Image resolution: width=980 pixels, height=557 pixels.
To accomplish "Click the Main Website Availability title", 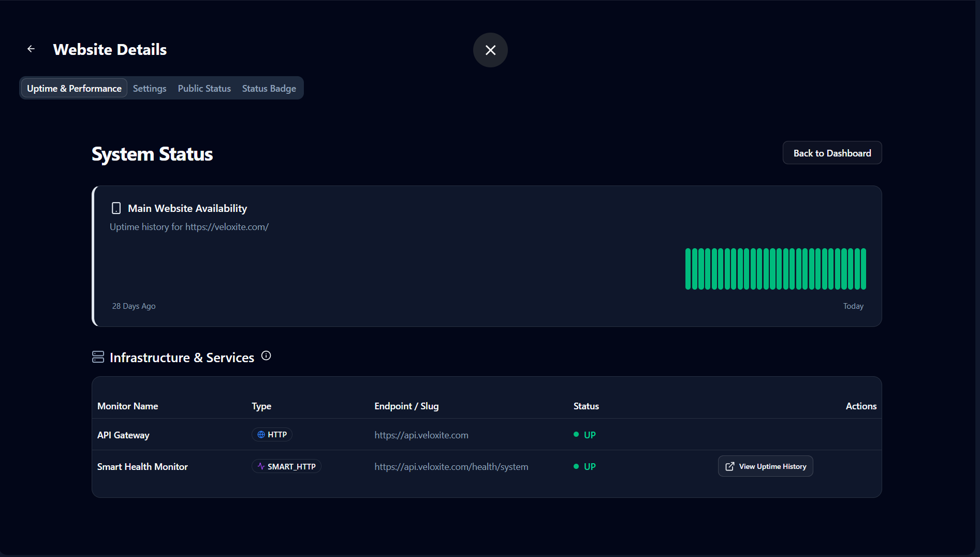I will pos(187,208).
